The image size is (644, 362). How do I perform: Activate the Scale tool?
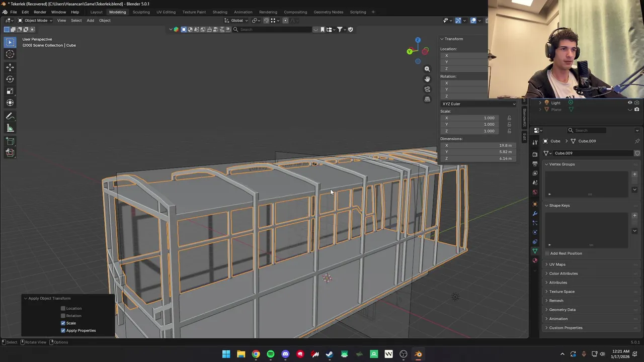(10, 91)
